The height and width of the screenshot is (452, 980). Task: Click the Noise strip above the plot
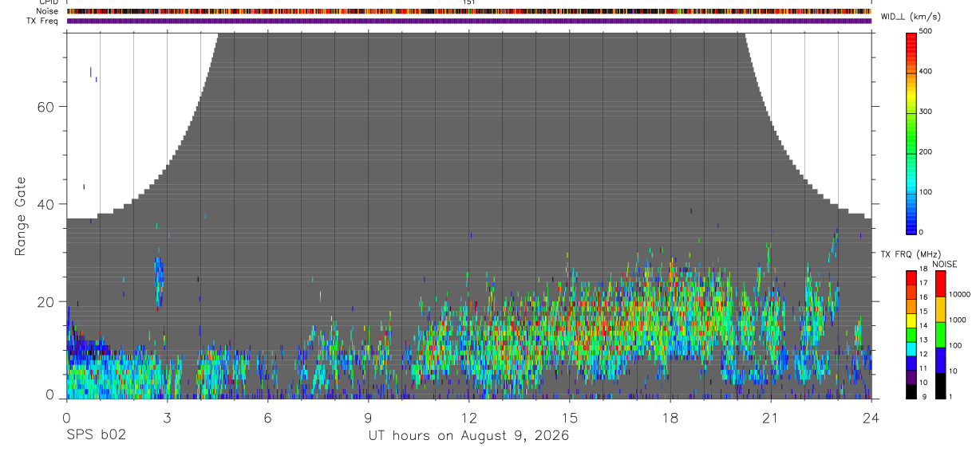point(469,12)
